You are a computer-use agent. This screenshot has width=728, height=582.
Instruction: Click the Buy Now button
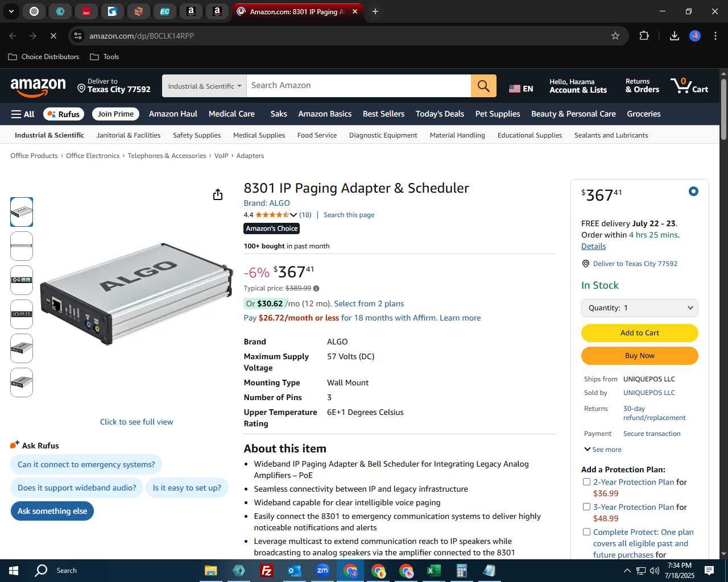click(x=640, y=356)
